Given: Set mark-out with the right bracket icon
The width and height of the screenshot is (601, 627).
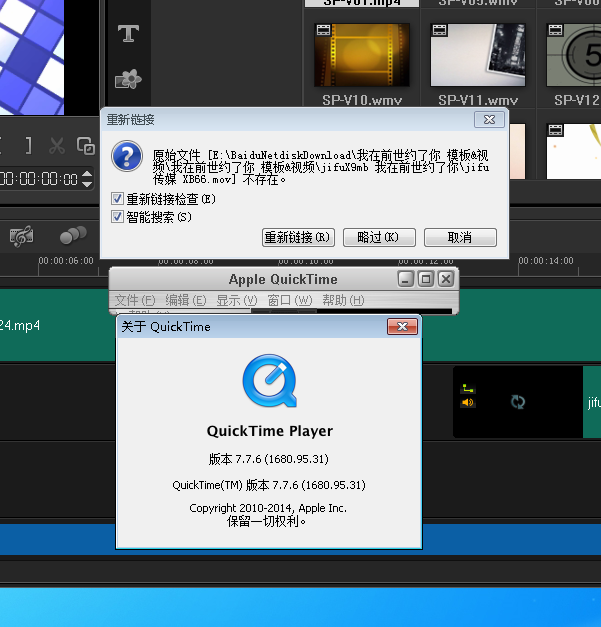Looking at the screenshot, I should pyautogui.click(x=28, y=146).
